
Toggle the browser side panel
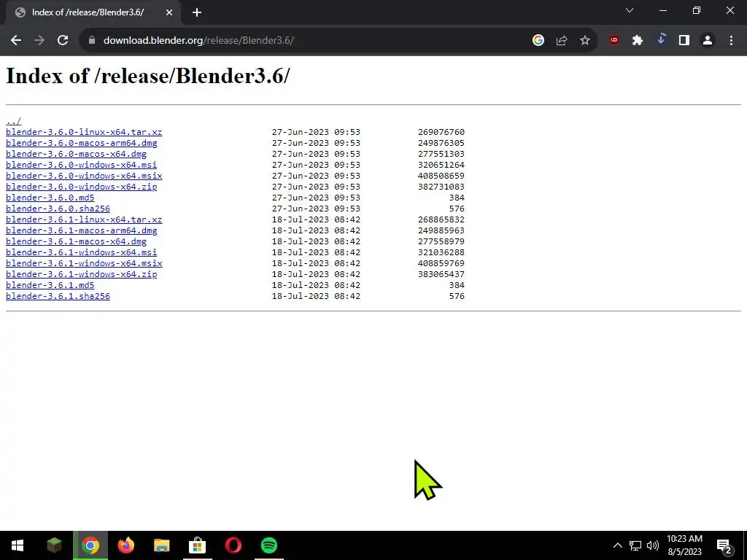pyautogui.click(x=684, y=41)
